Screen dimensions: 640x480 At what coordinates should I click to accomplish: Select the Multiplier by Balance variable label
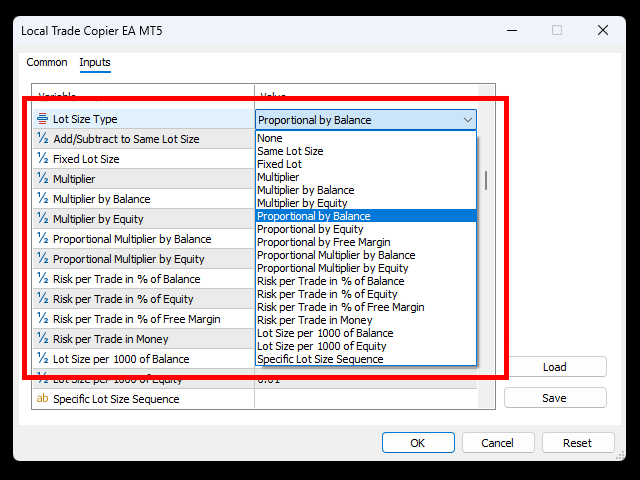(102, 199)
